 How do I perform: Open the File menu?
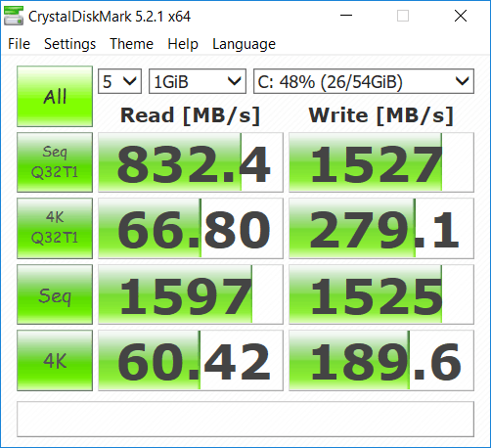19,44
